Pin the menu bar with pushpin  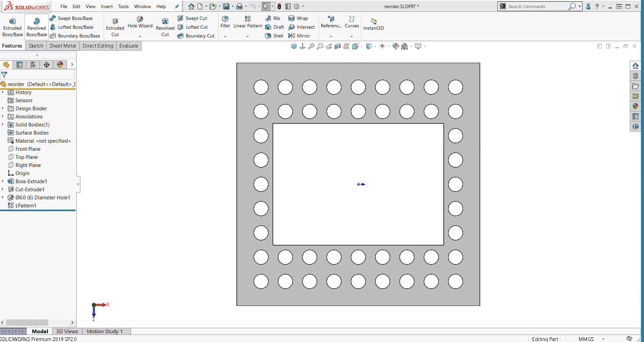point(177,6)
